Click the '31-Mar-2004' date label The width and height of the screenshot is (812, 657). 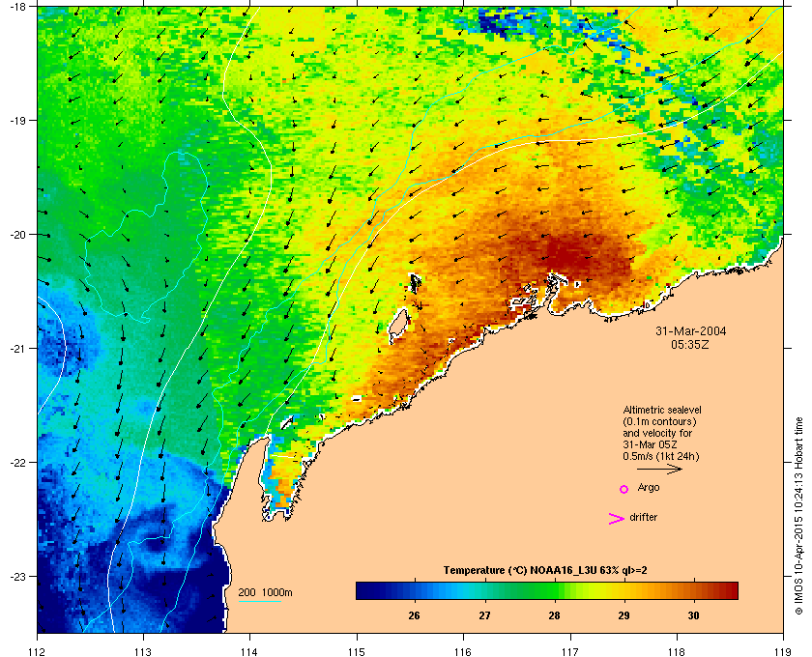pos(691,330)
